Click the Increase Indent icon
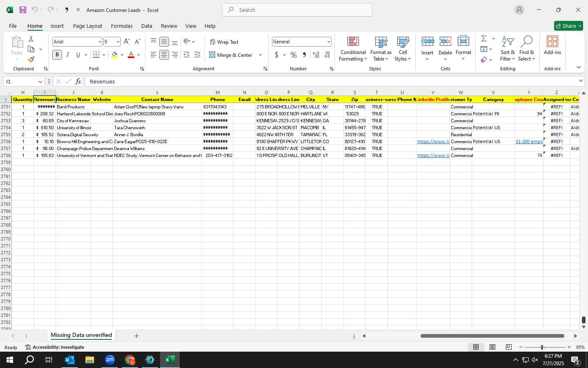The width and height of the screenshot is (588, 368). coord(197,55)
